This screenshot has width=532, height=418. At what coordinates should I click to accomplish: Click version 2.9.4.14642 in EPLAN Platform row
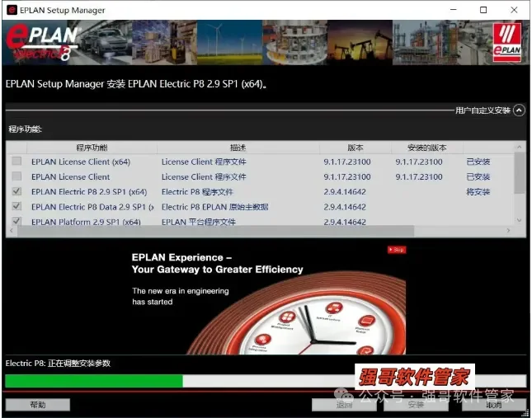tap(345, 222)
